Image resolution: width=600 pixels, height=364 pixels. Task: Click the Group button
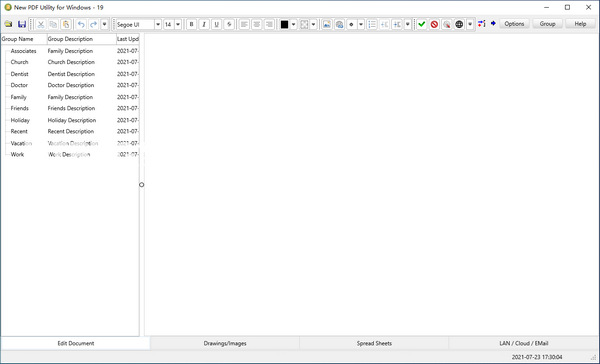[548, 24]
